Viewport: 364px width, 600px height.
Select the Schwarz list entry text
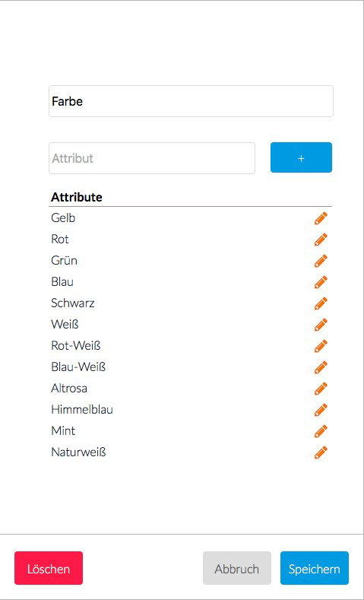click(73, 303)
